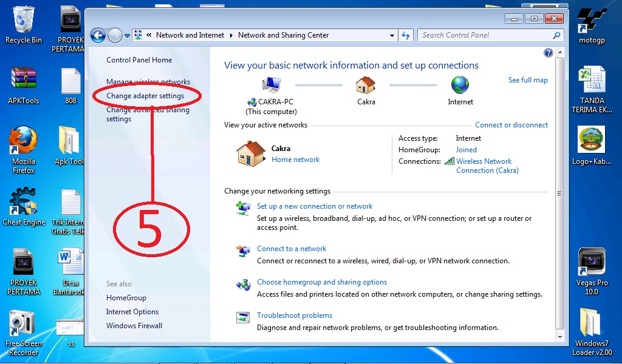The image size is (622, 364).
Task: Click the Internet globe icon
Action: 460,85
